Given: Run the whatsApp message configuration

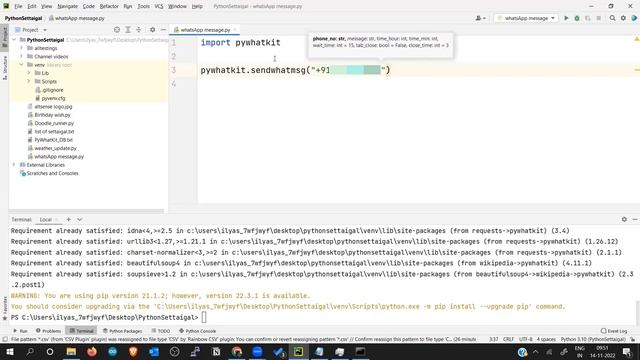Looking at the screenshot, I should 566,18.
